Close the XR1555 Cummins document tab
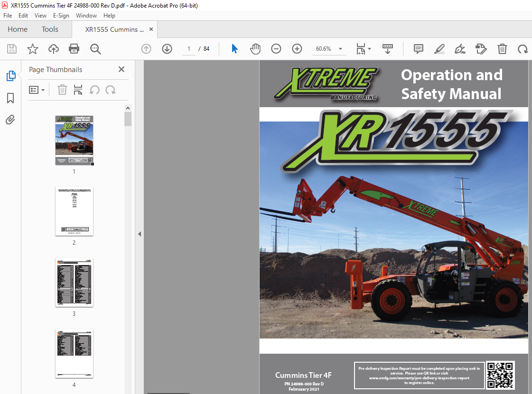The image size is (532, 394). click(151, 29)
